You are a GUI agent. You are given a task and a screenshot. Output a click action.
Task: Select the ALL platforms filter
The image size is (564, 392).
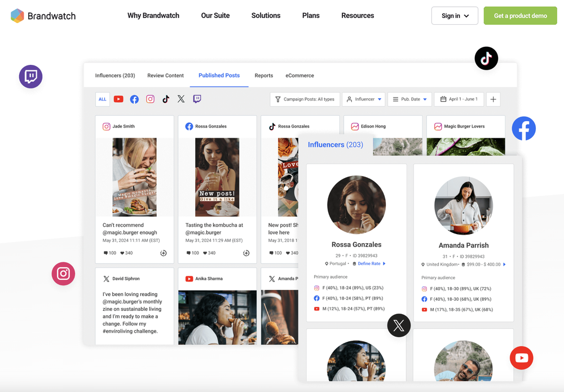[x=103, y=99]
